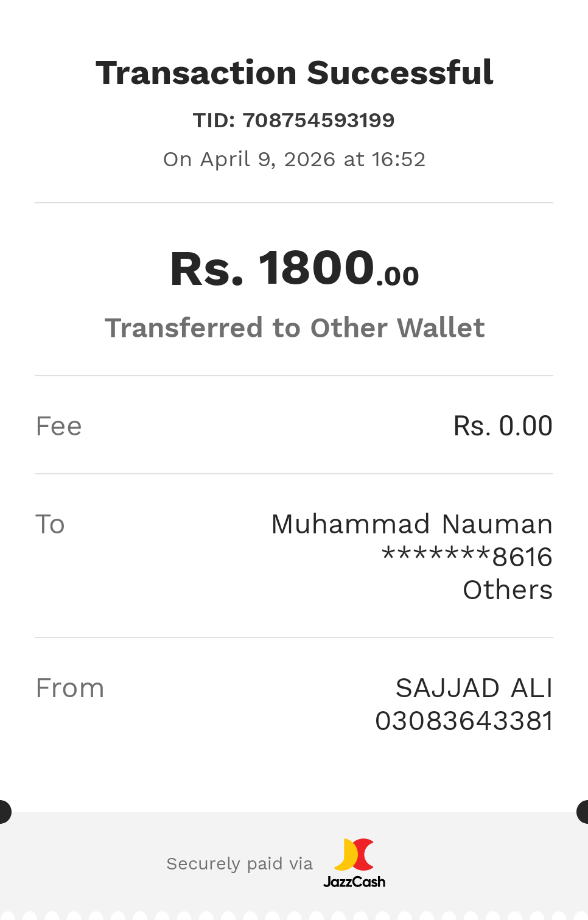Click the JazzCash wordmark text under the logo

354,882
